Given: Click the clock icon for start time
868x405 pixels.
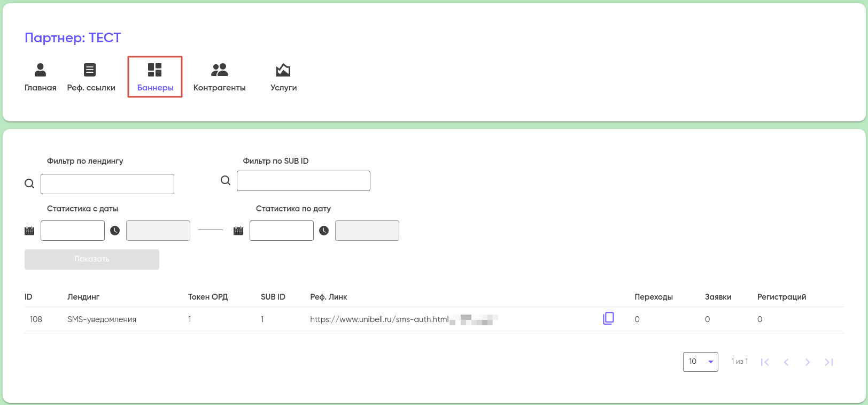Looking at the screenshot, I should click(x=115, y=231).
